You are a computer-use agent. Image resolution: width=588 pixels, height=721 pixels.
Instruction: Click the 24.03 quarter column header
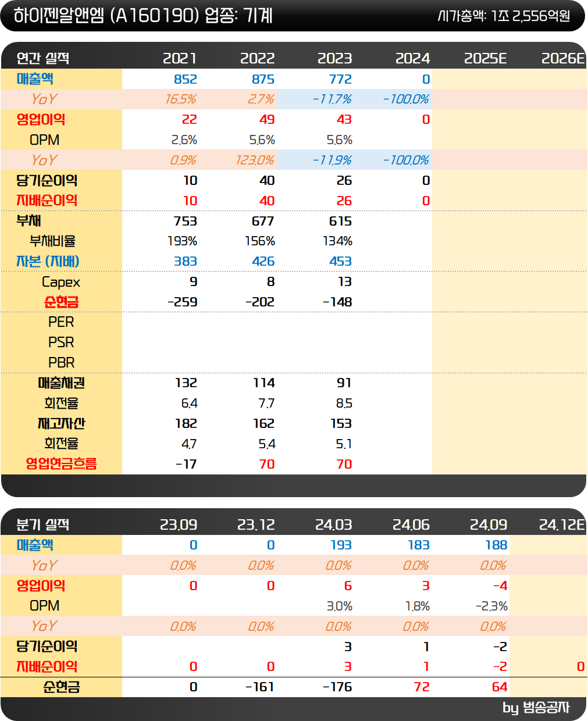[333, 524]
